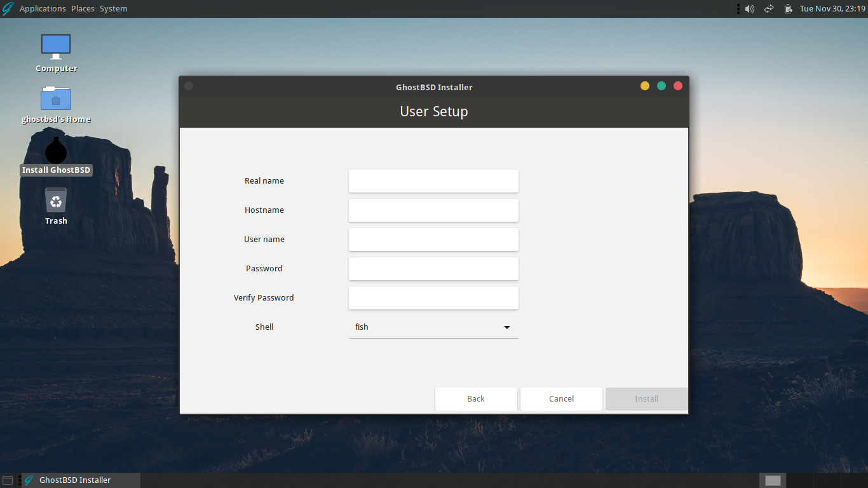The width and height of the screenshot is (868, 488).
Task: Open the System menu
Action: pos(113,9)
